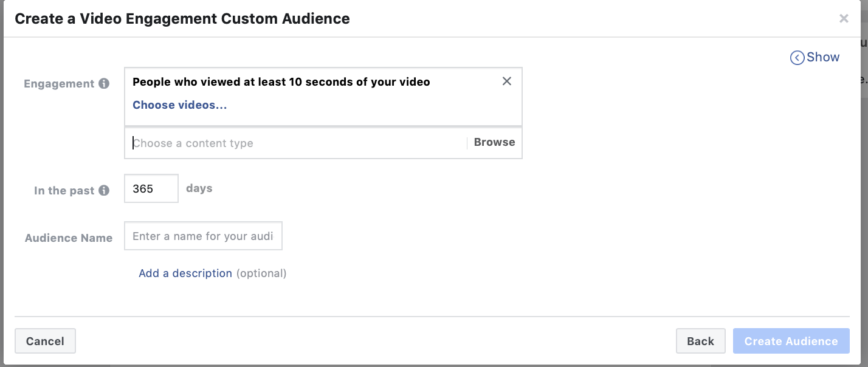Screen dimensions: 868x367
Task: Close the Custom Audience dialog
Action: (x=844, y=19)
